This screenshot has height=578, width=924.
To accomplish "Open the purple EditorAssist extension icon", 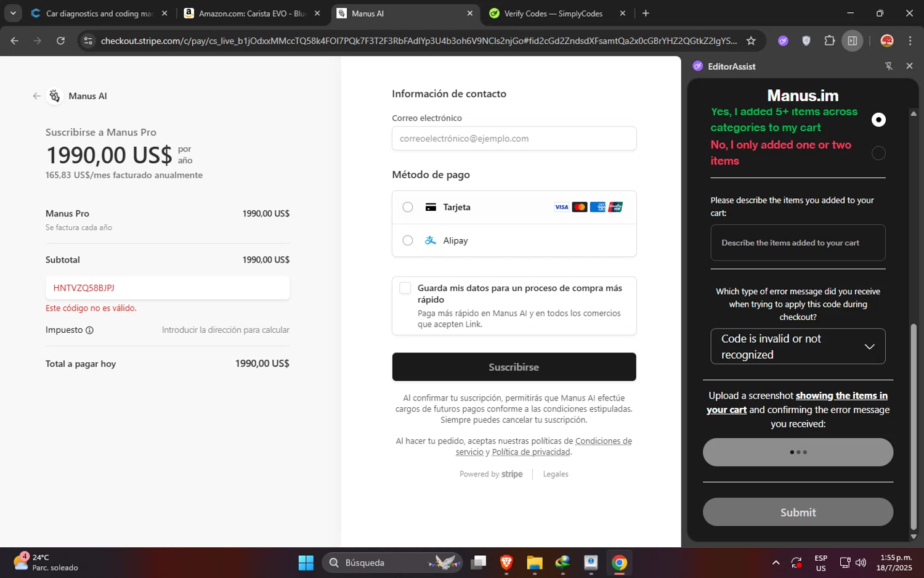I will pos(783,41).
